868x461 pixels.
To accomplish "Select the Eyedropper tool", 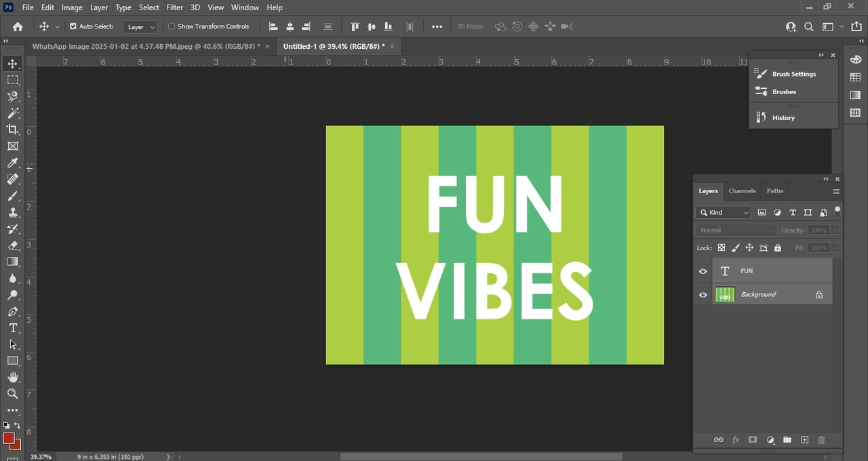I will click(x=13, y=163).
